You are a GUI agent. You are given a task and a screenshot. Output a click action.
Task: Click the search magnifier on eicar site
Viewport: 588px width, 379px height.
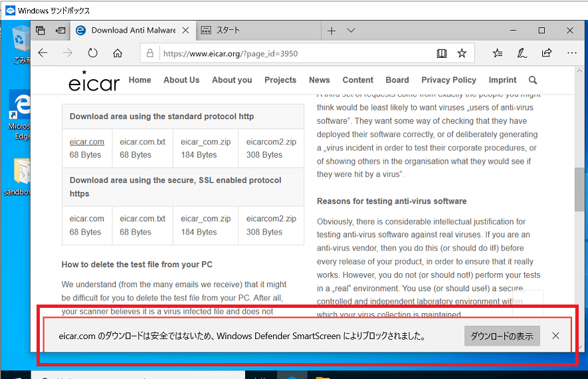point(533,80)
